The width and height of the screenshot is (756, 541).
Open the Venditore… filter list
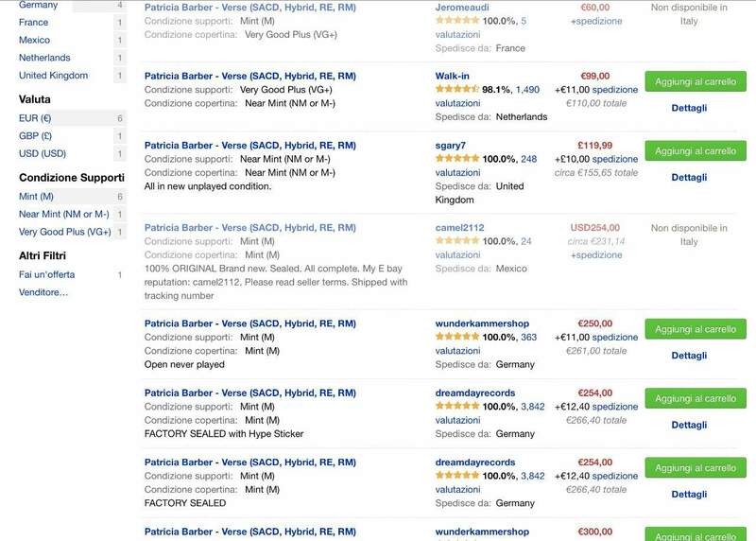pos(43,292)
